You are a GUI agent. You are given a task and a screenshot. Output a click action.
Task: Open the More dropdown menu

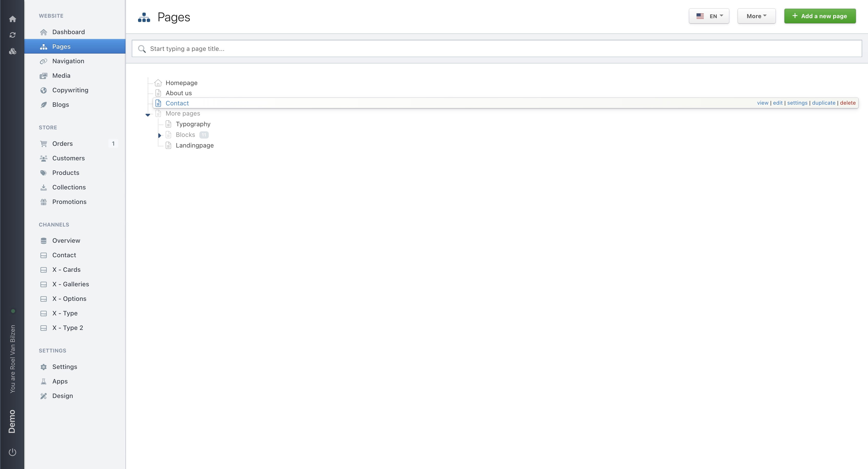tap(756, 16)
